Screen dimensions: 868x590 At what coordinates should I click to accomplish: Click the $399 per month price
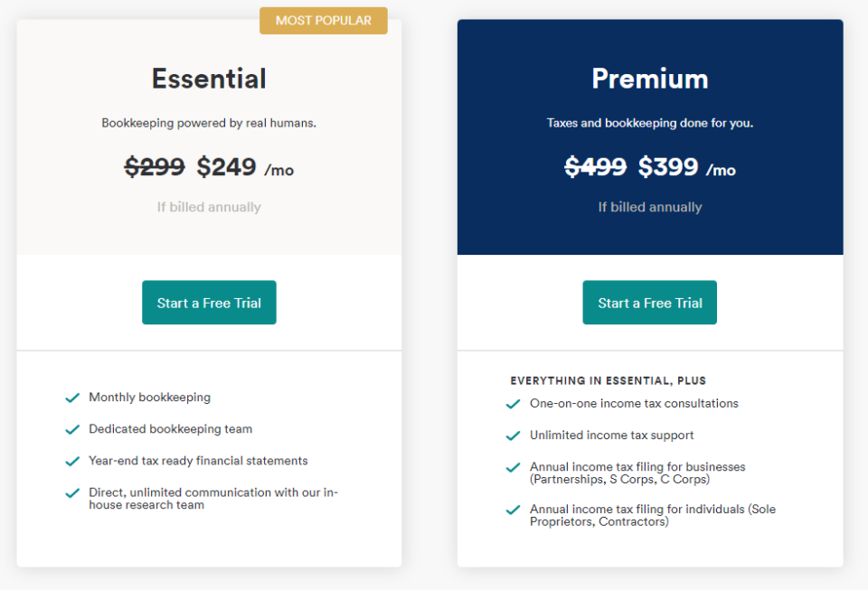pos(667,167)
